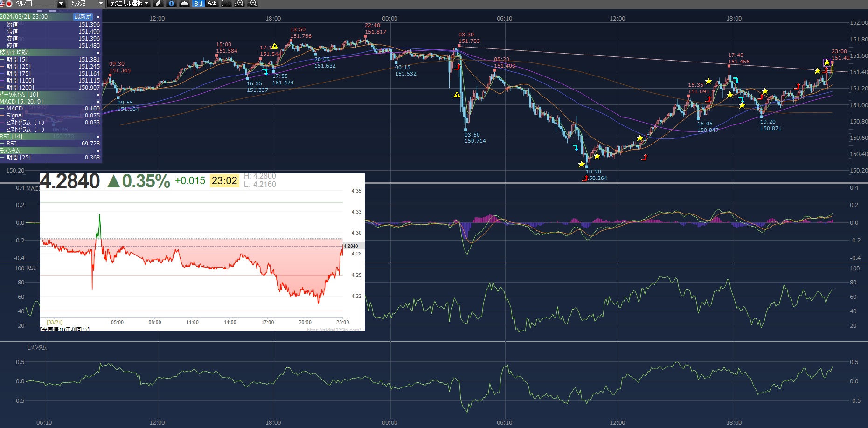
Task: Open the テクニカル選択 dropdown menu
Action: click(x=129, y=3)
